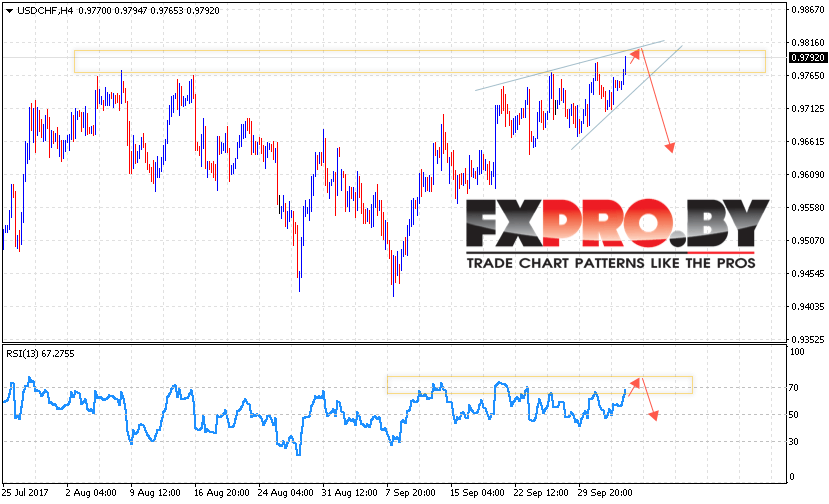Select time axis label 2 Aug 04:00
This screenshot has width=829, height=504.
[x=91, y=492]
